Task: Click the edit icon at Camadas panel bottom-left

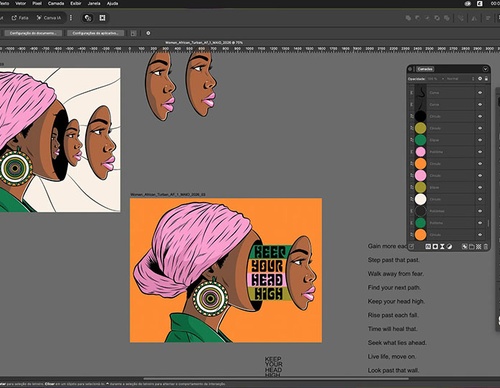Action: [411, 247]
